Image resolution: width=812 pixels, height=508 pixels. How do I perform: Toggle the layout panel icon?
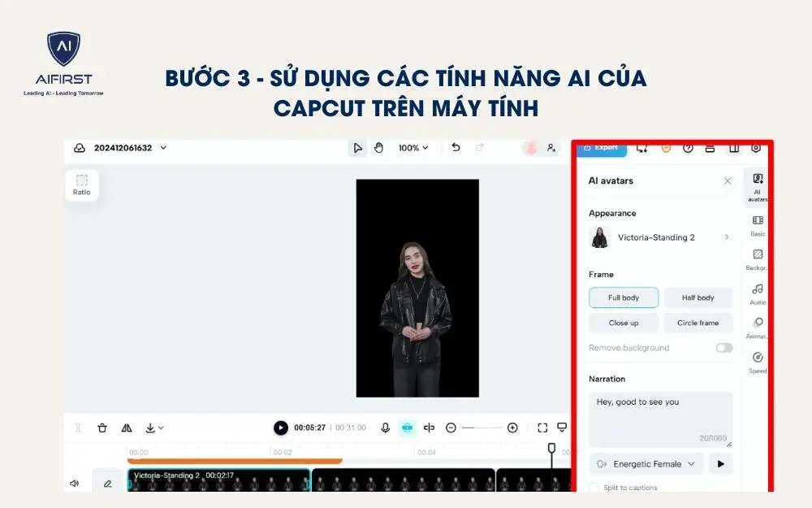click(734, 148)
